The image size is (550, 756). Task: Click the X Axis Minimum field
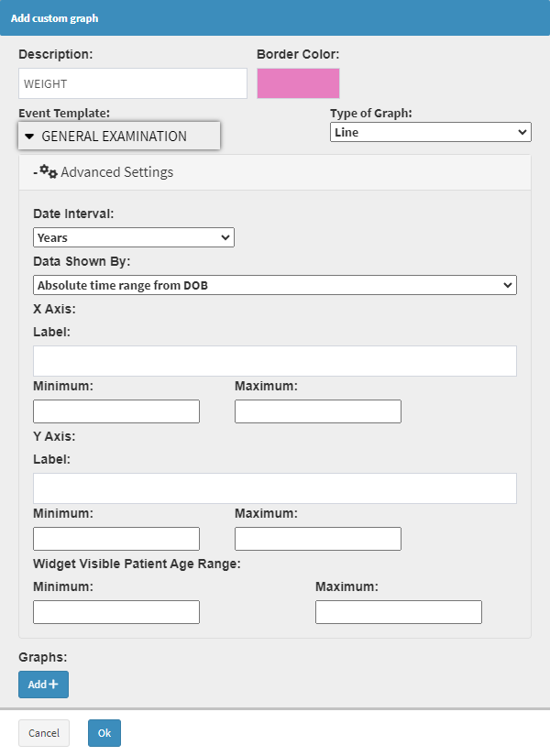(116, 411)
